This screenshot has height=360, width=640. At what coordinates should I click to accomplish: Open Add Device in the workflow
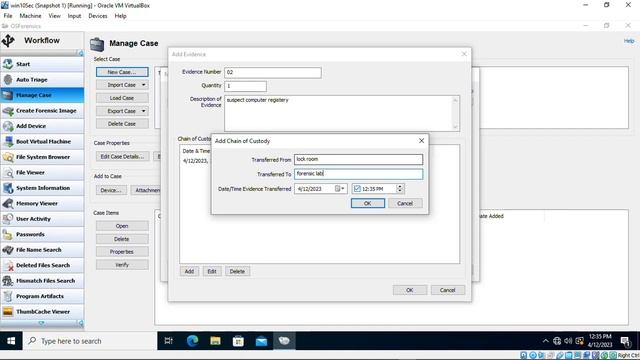click(x=42, y=126)
